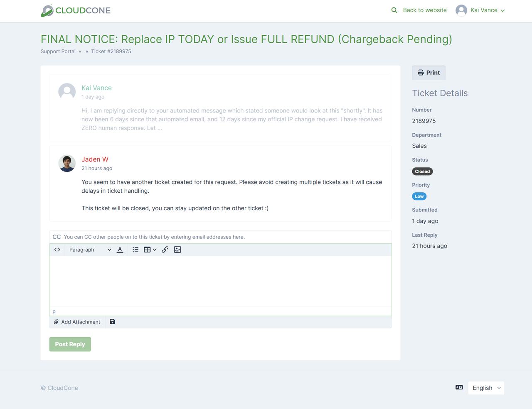Click the Low priority badge
Image resolution: width=532 pixels, height=409 pixels.
tap(419, 196)
